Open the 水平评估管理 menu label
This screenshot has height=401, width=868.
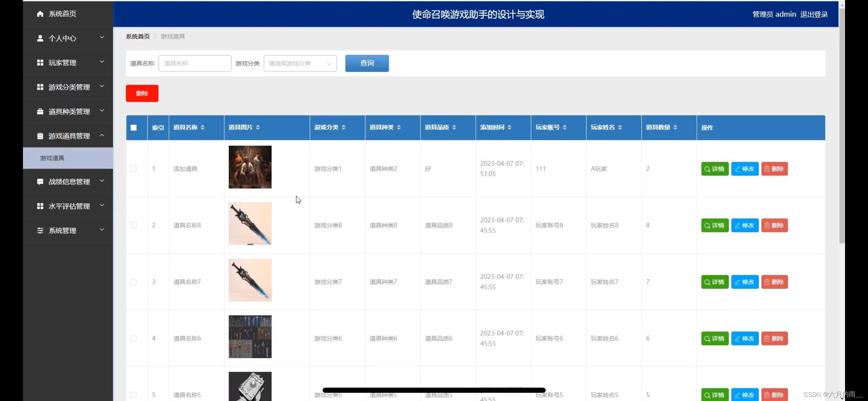click(x=69, y=206)
